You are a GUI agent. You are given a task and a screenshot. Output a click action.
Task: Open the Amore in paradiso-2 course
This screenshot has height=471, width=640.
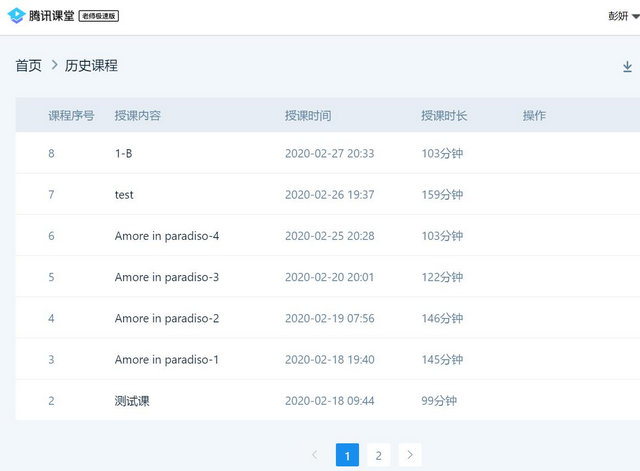pyautogui.click(x=166, y=318)
